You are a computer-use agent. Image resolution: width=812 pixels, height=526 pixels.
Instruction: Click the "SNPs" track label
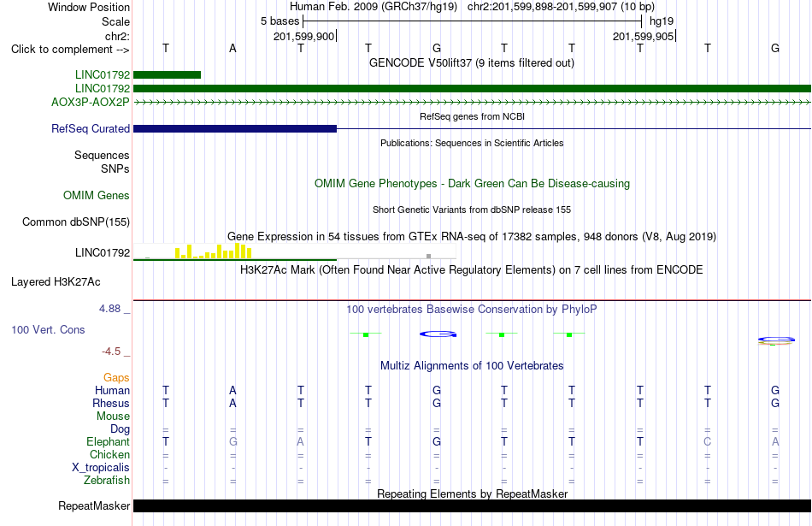(115, 169)
